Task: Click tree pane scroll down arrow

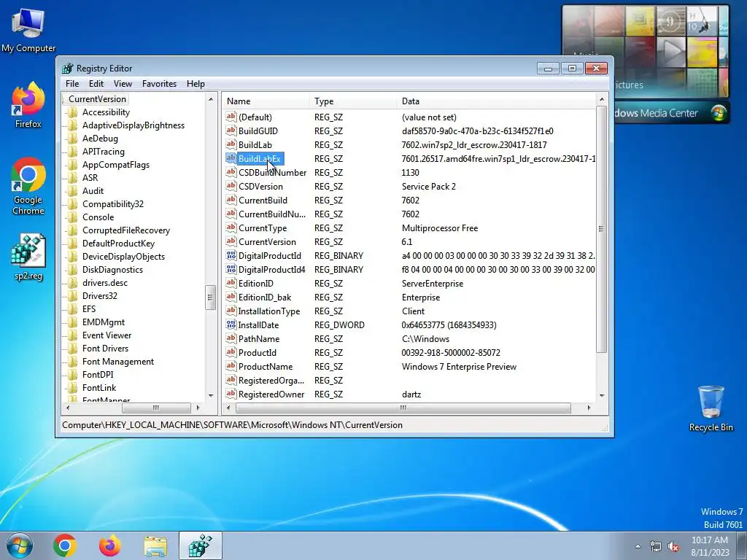Action: [x=211, y=396]
